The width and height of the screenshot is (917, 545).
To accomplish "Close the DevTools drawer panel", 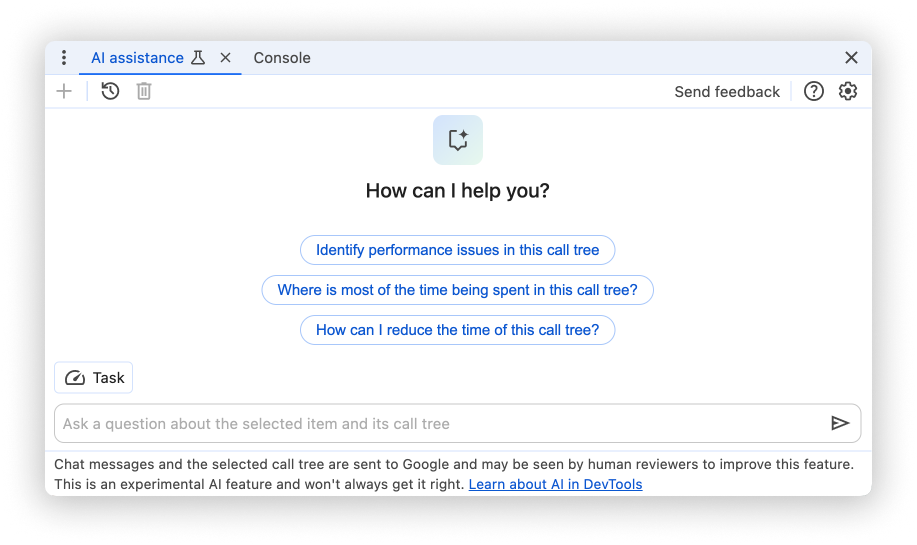I will pyautogui.click(x=851, y=58).
